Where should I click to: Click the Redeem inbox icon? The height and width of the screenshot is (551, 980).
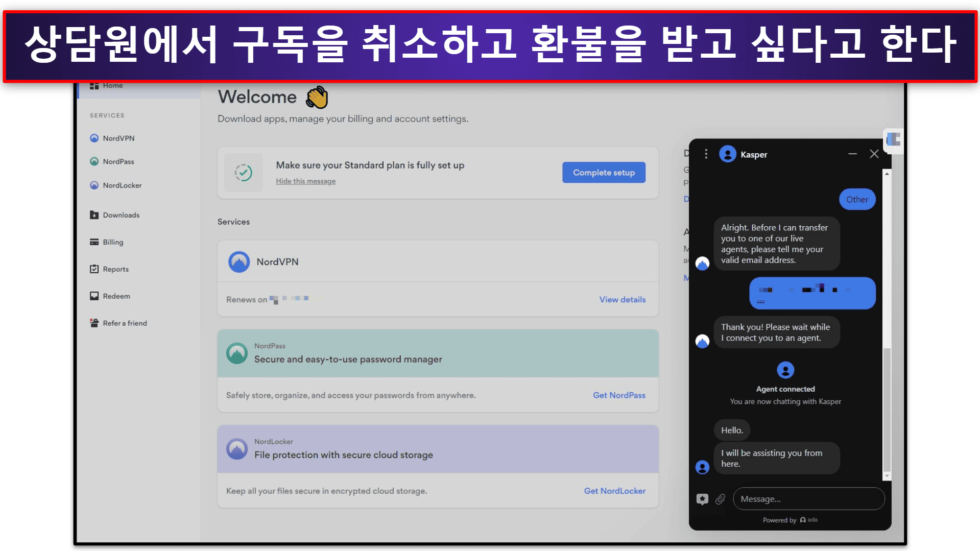click(94, 296)
